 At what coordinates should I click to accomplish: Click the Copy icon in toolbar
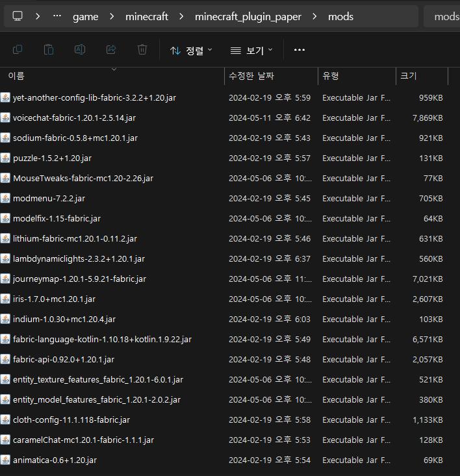[x=18, y=50]
